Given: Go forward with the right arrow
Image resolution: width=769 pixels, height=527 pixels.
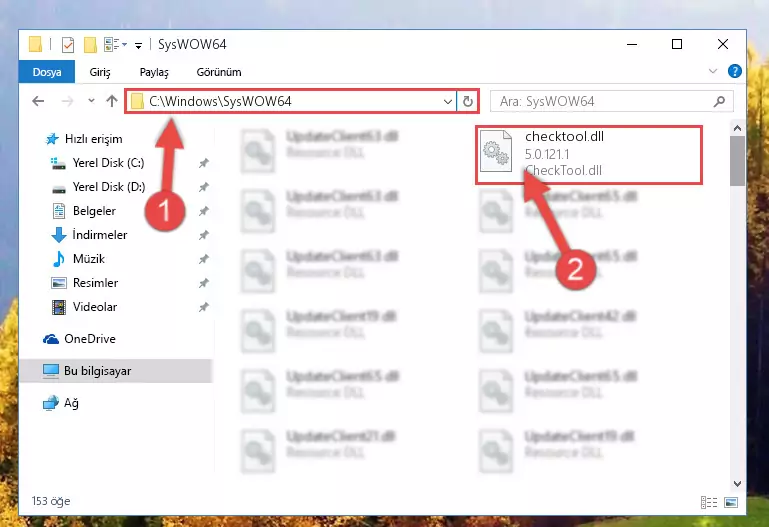Looking at the screenshot, I should pos(67,101).
